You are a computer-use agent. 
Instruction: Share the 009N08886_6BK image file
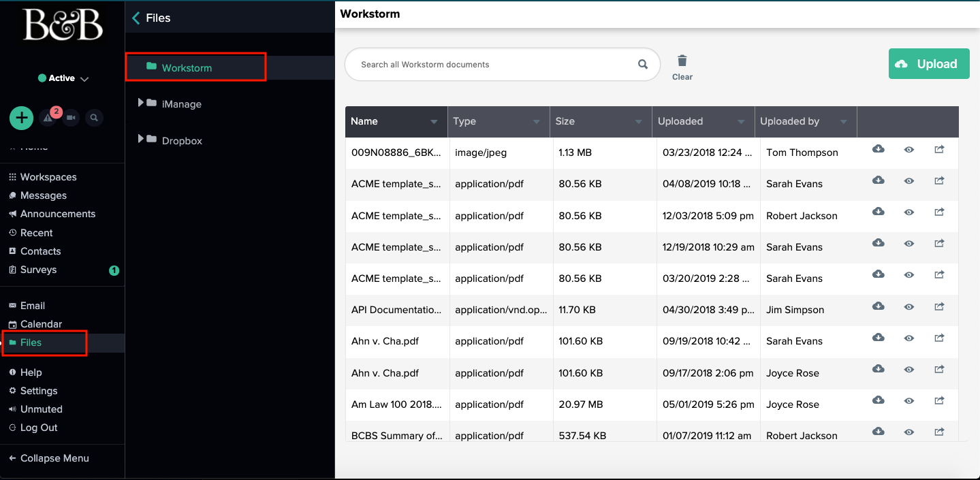point(939,149)
